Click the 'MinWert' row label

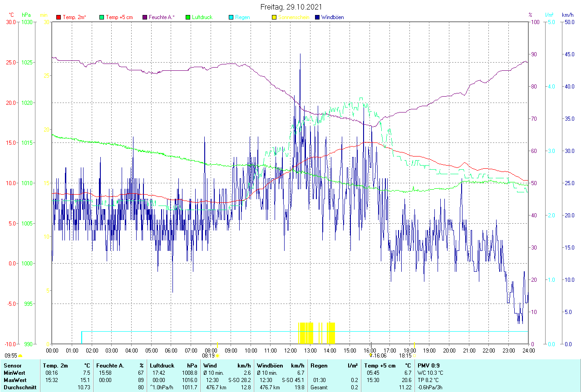click(14, 373)
